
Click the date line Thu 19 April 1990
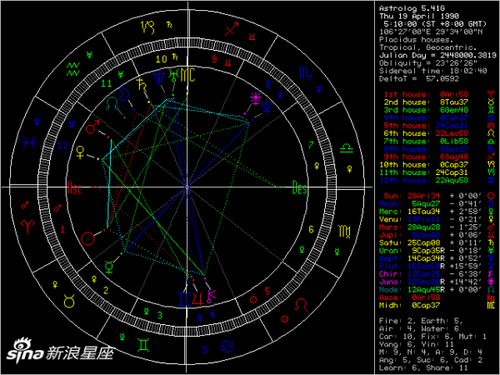tap(419, 16)
